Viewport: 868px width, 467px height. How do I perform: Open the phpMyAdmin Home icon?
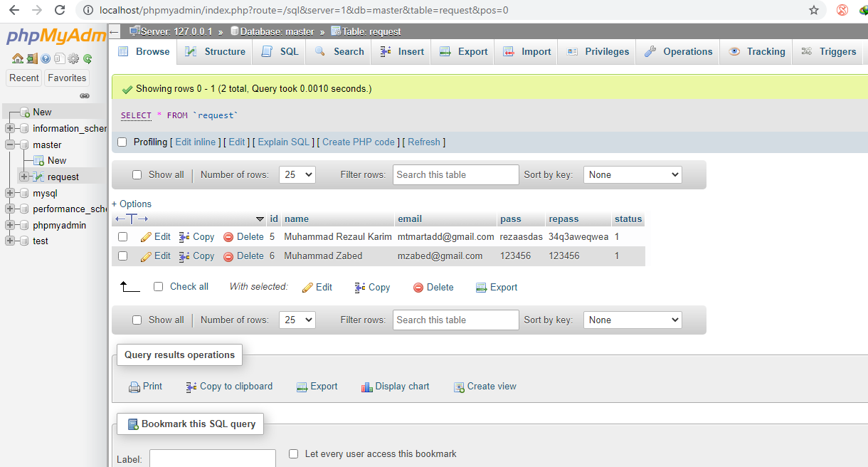(18, 59)
